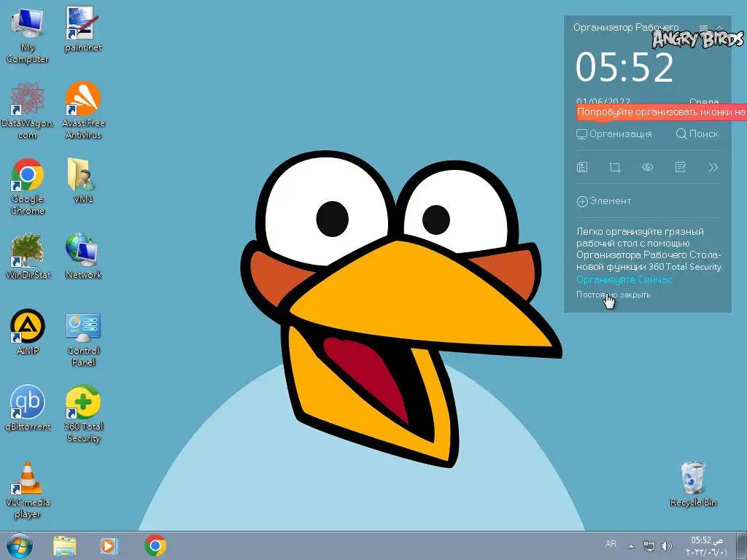Click the red Попробуйте организовать tooltip banner
The width and height of the screenshot is (747, 560).
click(661, 112)
